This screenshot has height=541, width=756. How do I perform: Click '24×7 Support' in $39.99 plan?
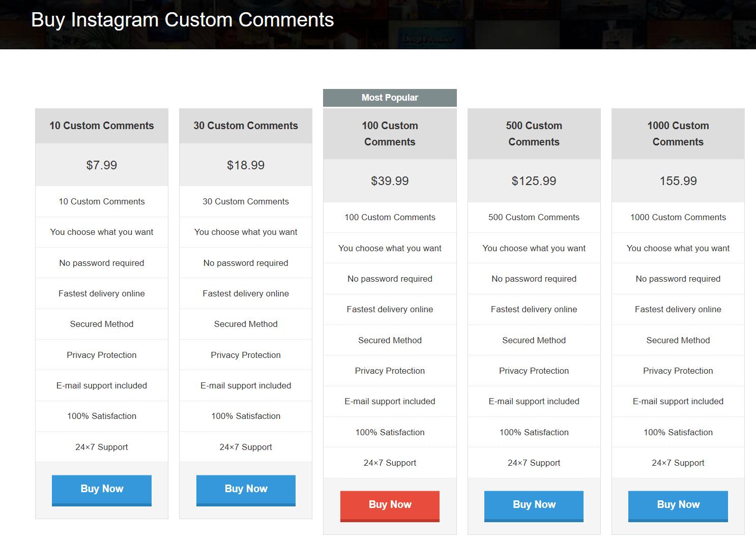tap(390, 463)
